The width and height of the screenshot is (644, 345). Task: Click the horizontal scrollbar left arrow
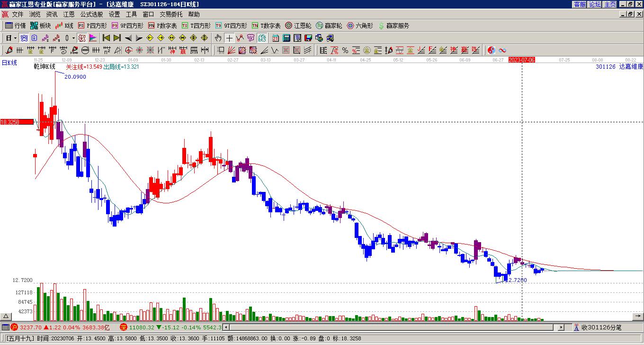[226, 327]
